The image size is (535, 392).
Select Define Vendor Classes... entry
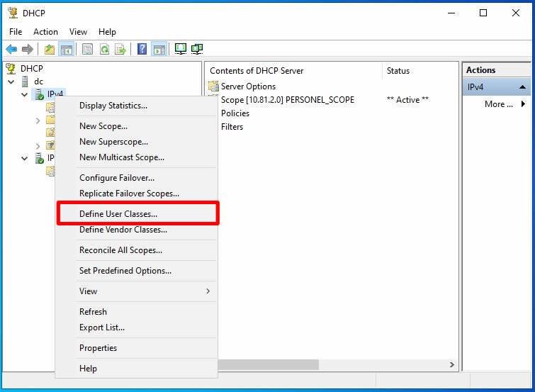137,230
